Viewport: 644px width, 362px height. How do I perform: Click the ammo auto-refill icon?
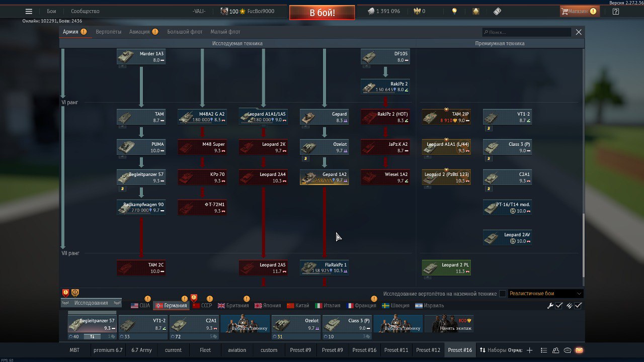pos(570,306)
